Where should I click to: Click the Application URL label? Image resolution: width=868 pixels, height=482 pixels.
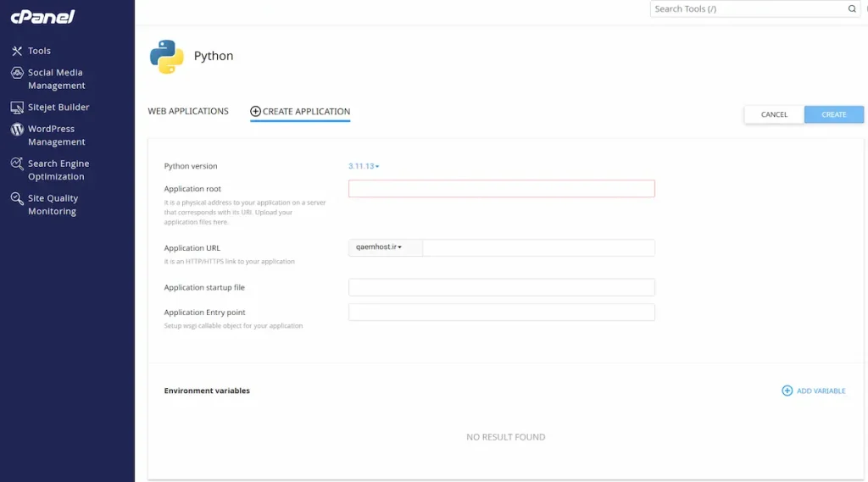192,248
